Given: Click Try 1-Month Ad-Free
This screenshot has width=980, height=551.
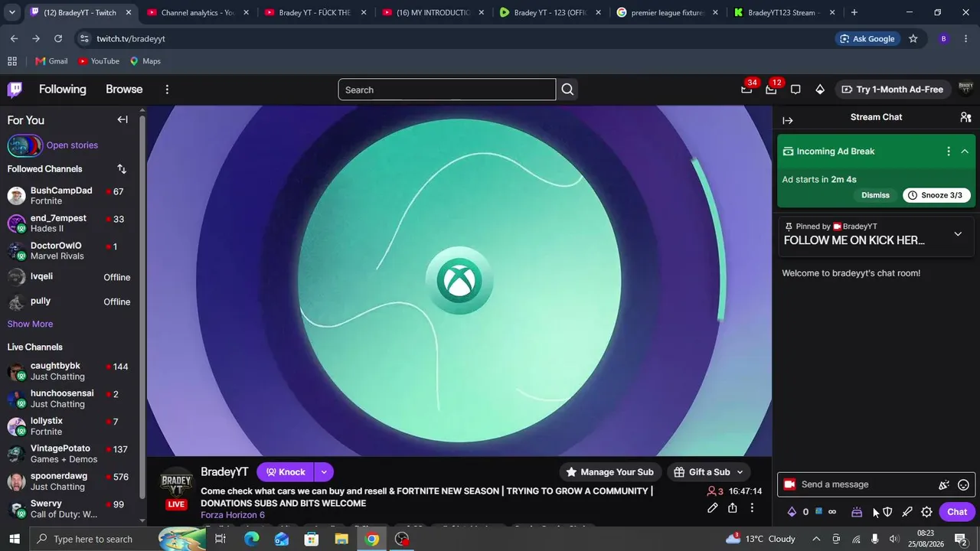Looking at the screenshot, I should [892, 90].
